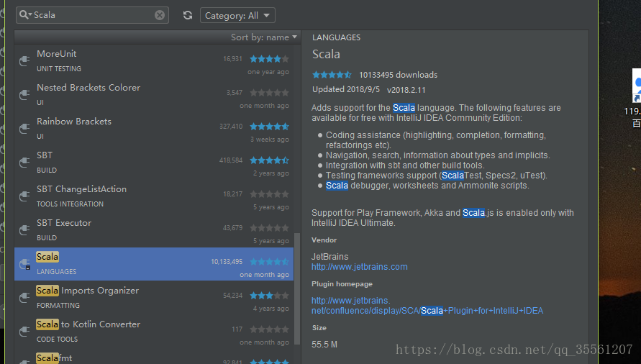This screenshot has height=364, width=641.
Task: Click the SBT Executor plugin icon
Action: [x=24, y=230]
